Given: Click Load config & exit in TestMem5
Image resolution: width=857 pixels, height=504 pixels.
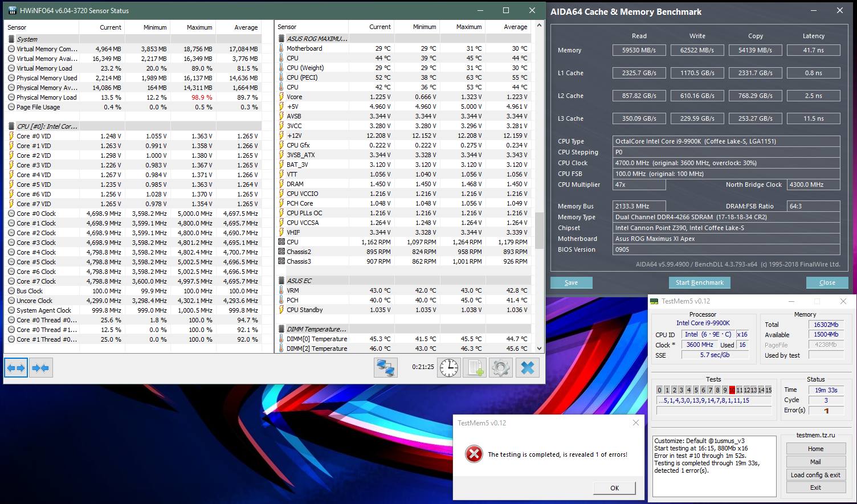Looking at the screenshot, I should 815,475.
